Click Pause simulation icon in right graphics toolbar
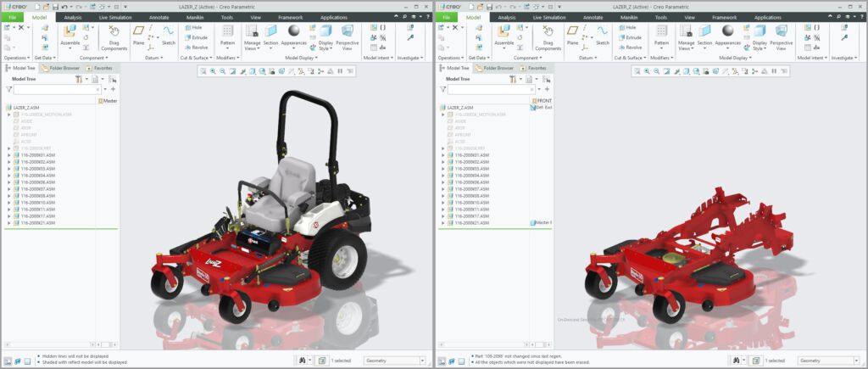This screenshot has width=868, height=369. [x=774, y=71]
